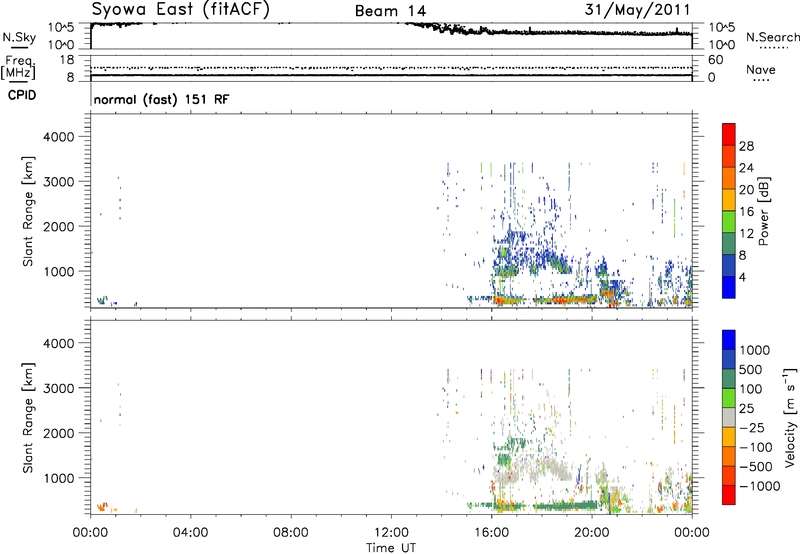Image resolution: width=800 pixels, height=554 pixels.
Task: Select the 'Beam 14' label
Action: [390, 11]
